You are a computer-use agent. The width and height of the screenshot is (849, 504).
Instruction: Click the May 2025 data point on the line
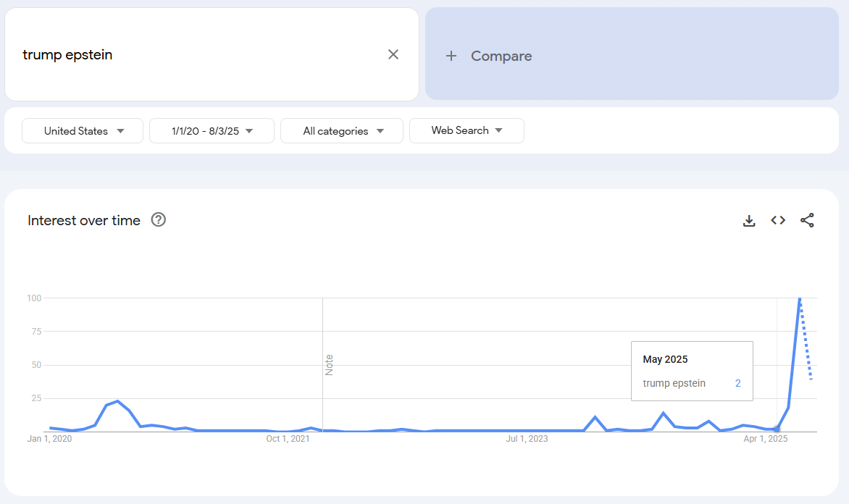pos(777,429)
